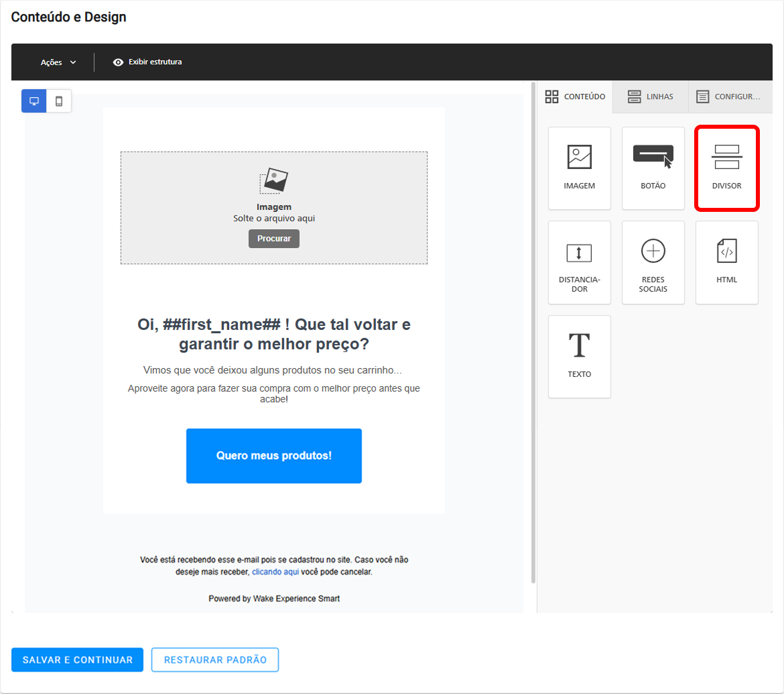Image resolution: width=784 pixels, height=694 pixels.
Task: Click Restaurar Padrão button
Action: pyautogui.click(x=215, y=660)
